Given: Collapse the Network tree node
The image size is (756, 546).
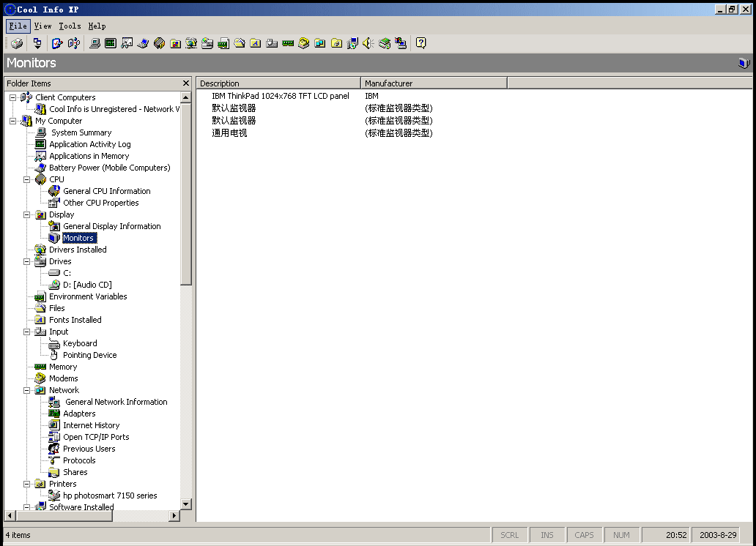Looking at the screenshot, I should [27, 390].
